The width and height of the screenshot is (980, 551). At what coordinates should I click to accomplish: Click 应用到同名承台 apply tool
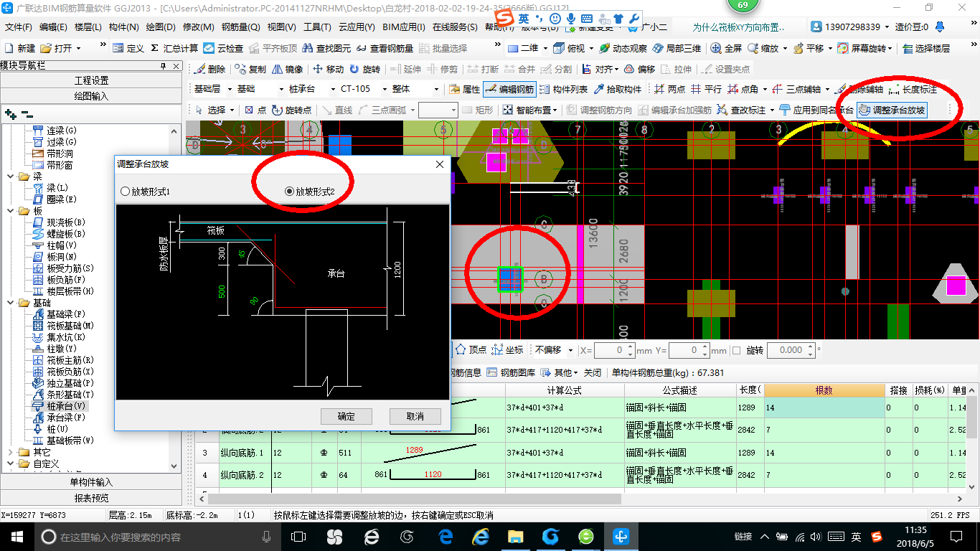(x=816, y=110)
